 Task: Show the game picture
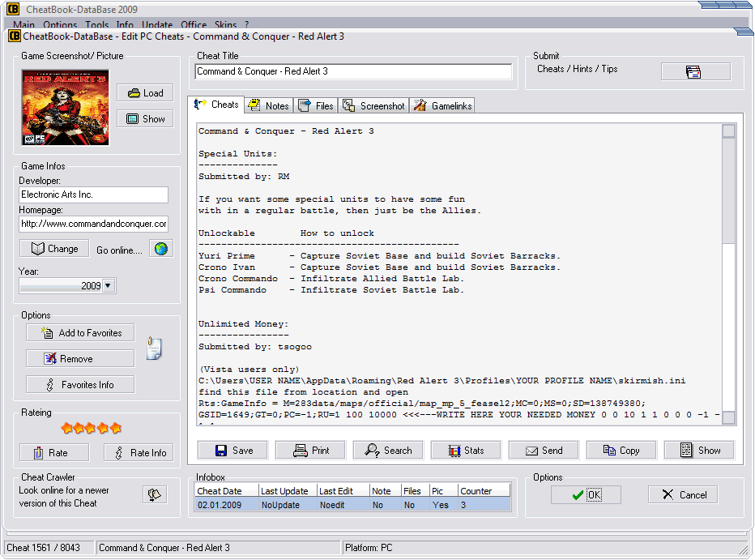pos(145,119)
